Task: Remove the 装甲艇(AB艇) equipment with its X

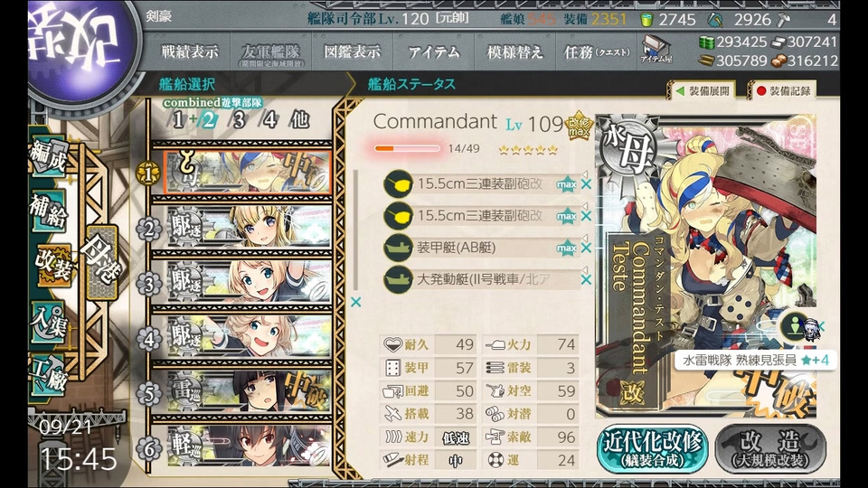Action: (586, 248)
